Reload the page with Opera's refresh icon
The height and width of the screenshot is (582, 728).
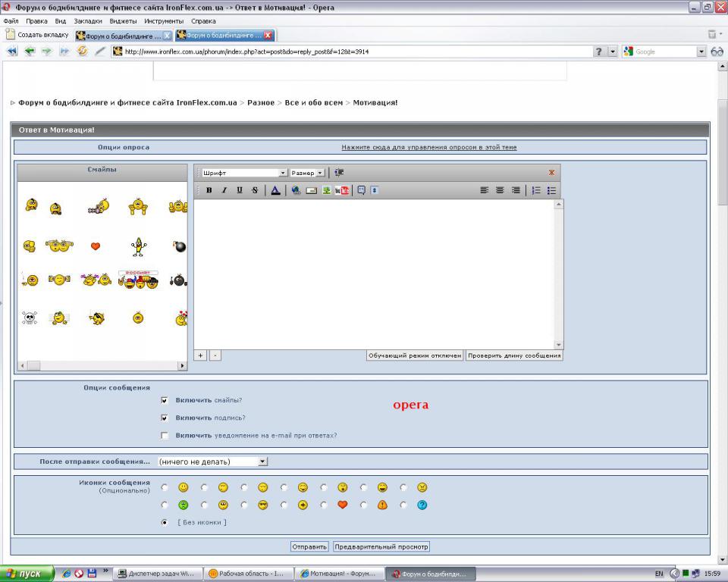click(x=83, y=52)
